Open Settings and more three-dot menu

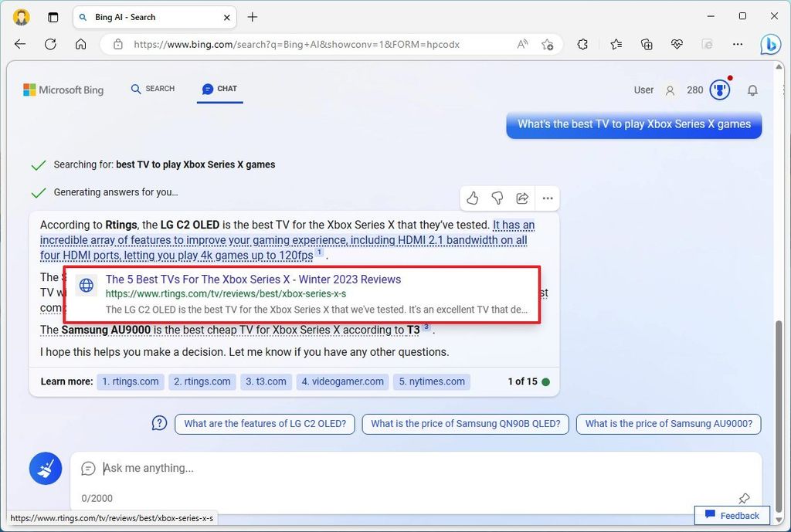coord(738,44)
